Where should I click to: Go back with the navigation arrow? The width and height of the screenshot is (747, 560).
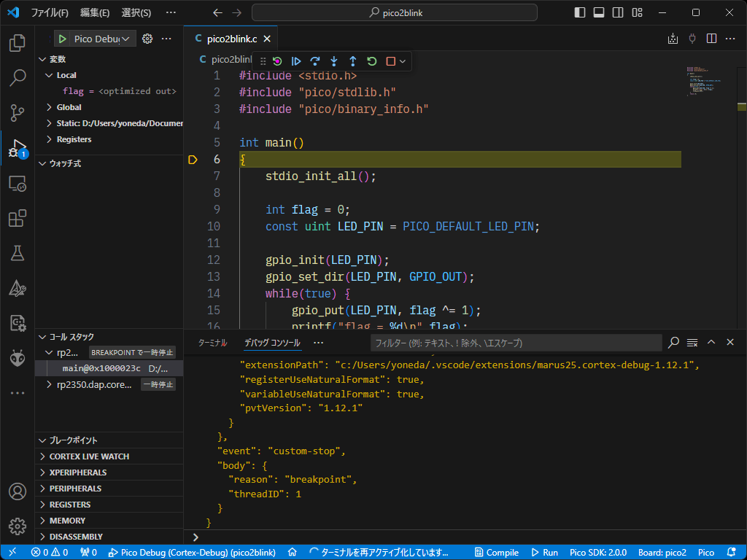coord(217,13)
